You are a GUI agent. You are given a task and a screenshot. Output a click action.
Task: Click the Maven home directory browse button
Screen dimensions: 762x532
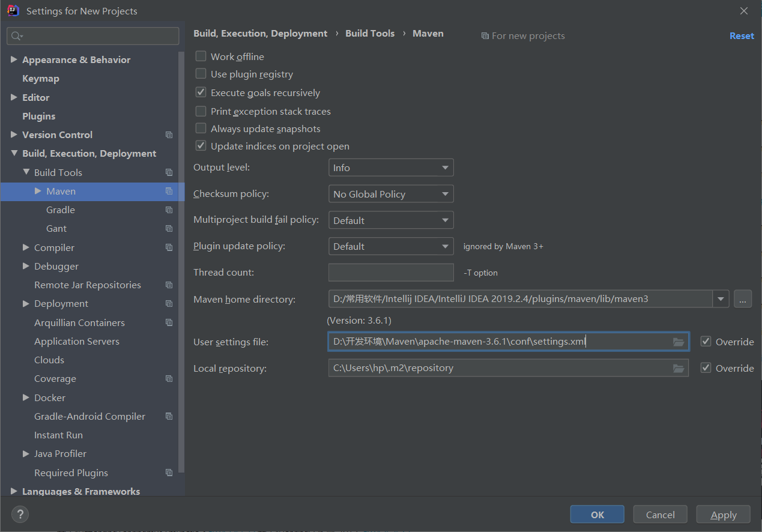(743, 298)
